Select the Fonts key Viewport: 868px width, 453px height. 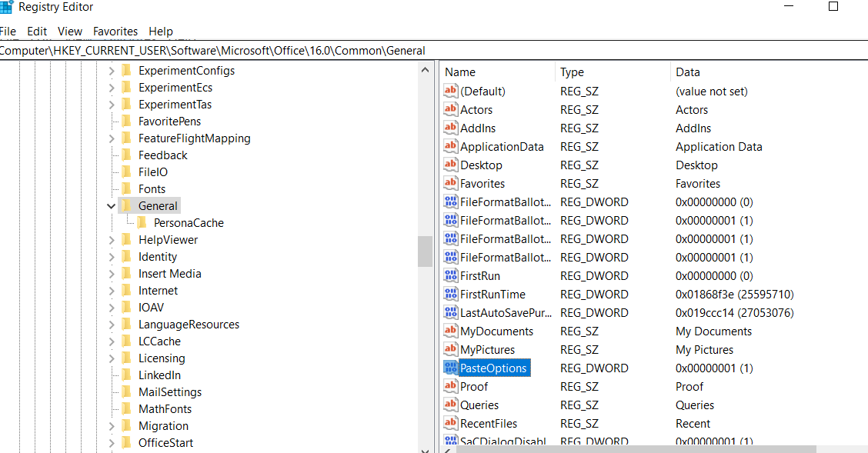coord(152,189)
